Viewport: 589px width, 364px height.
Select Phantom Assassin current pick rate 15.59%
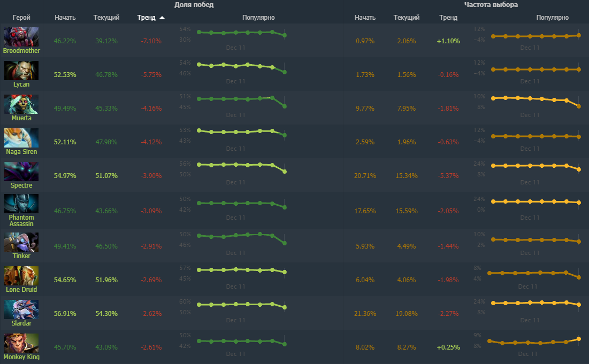point(407,211)
